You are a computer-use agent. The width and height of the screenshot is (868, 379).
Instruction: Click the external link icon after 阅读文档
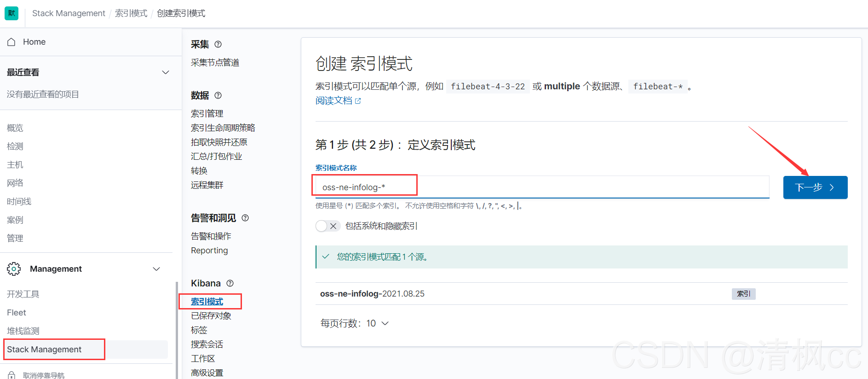click(358, 101)
